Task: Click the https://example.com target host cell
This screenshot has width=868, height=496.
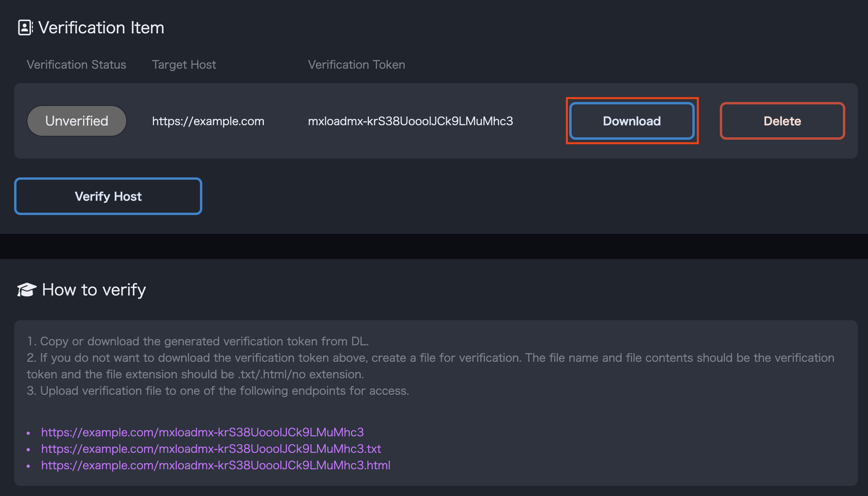Action: (x=208, y=121)
